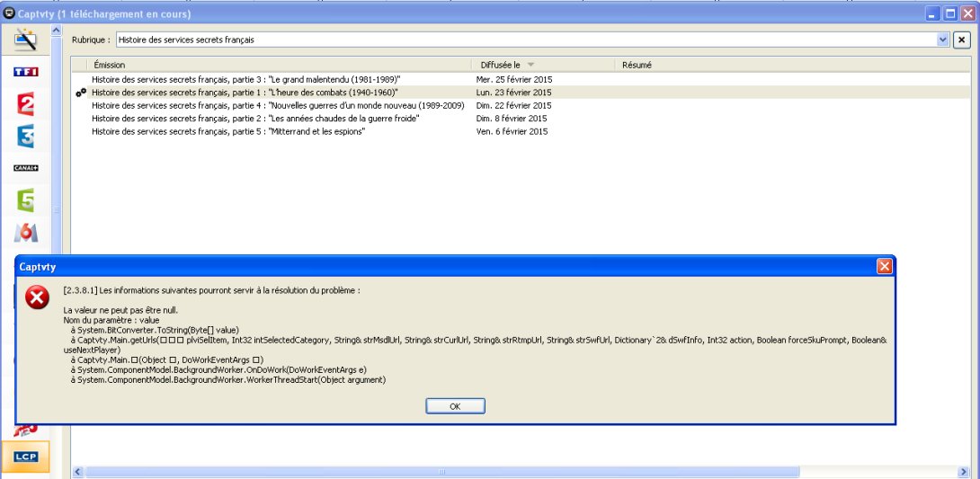Select the episode "Mitterrand et les espions"
980x479 pixels.
[x=227, y=131]
